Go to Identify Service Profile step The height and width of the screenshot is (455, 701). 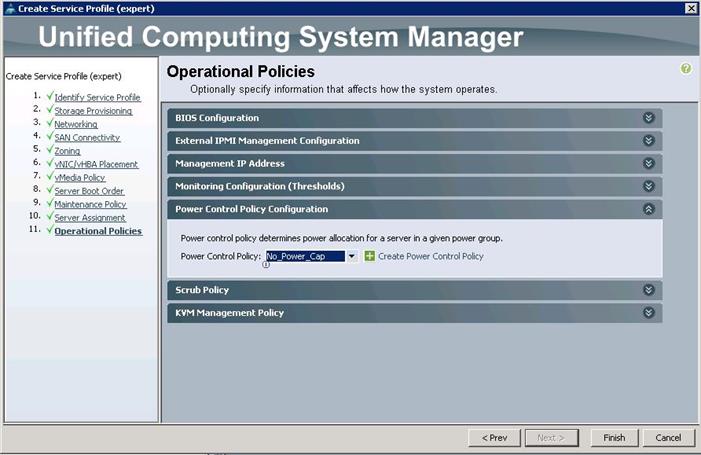point(97,97)
